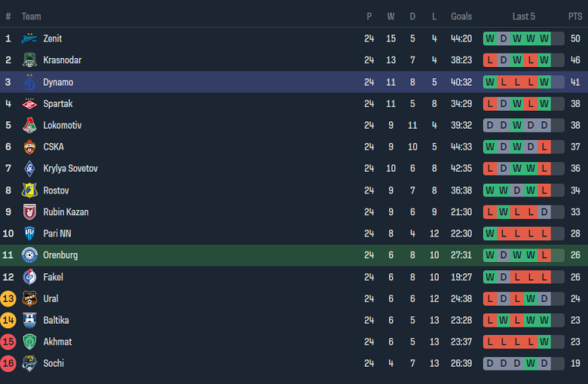Click the Zenit club logo
The width and height of the screenshot is (588, 384).
tap(29, 38)
